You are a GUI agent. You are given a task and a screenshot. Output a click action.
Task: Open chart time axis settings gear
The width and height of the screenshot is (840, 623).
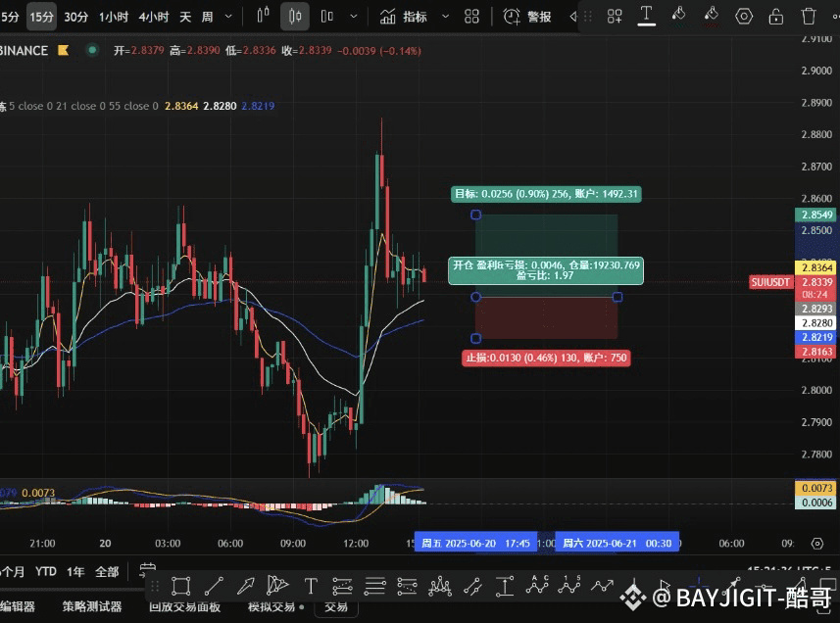[x=816, y=544]
